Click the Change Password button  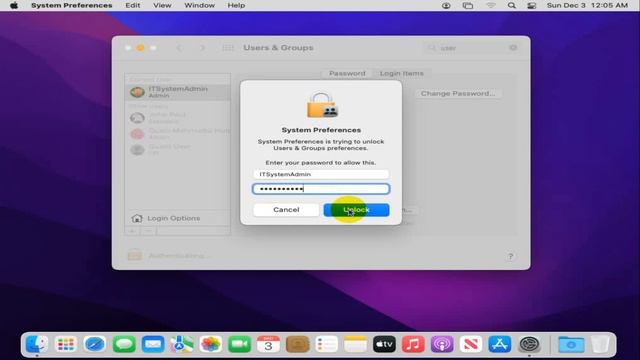(458, 93)
